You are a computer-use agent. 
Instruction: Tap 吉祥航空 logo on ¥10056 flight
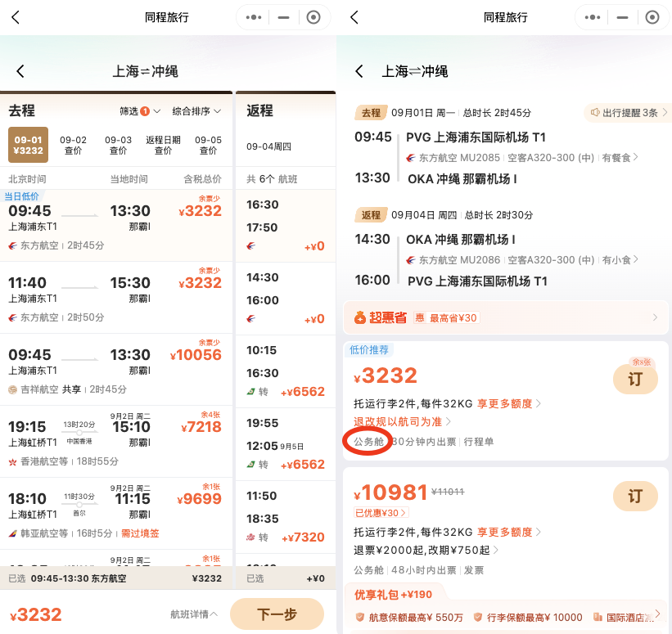click(x=13, y=390)
